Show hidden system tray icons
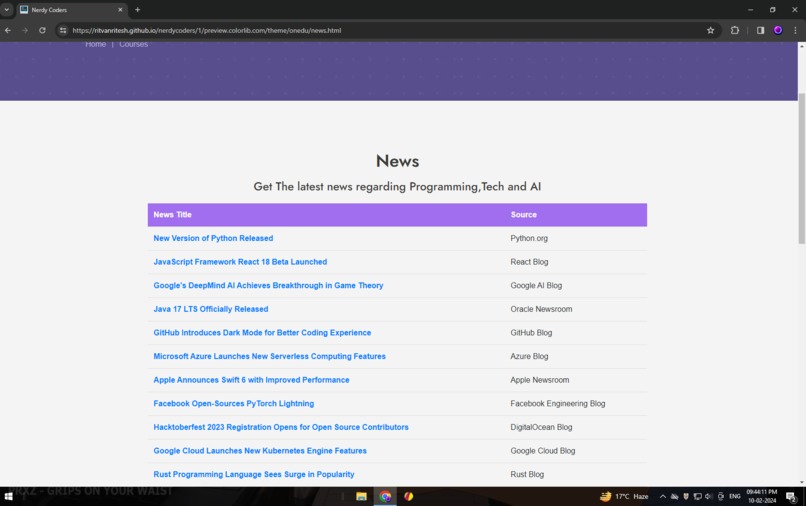 (x=663, y=496)
